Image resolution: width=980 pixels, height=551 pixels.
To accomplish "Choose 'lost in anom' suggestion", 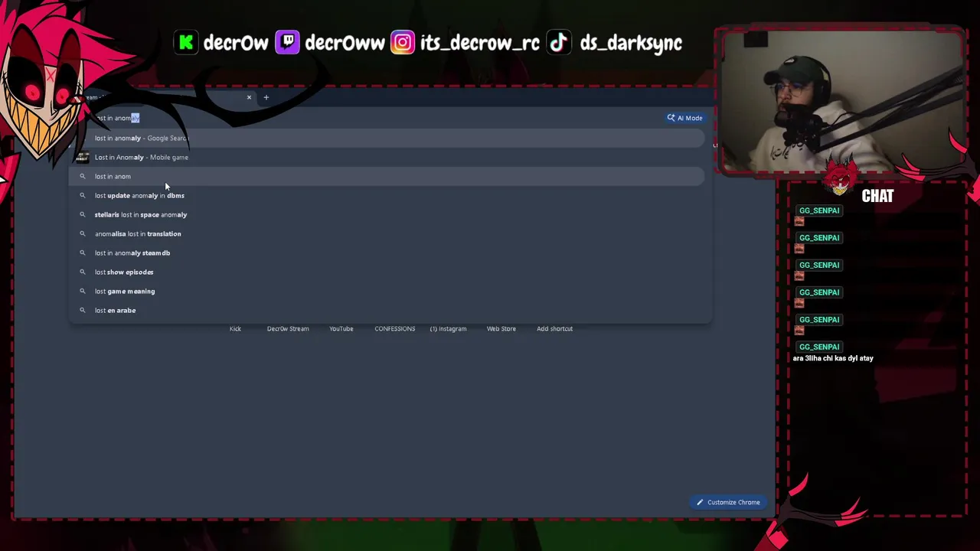I will pyautogui.click(x=387, y=176).
